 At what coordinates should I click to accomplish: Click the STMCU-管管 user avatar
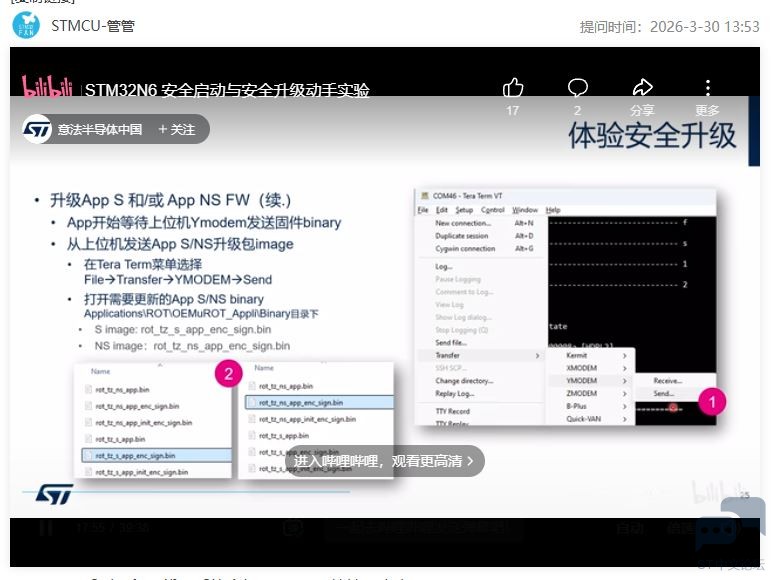(x=26, y=25)
